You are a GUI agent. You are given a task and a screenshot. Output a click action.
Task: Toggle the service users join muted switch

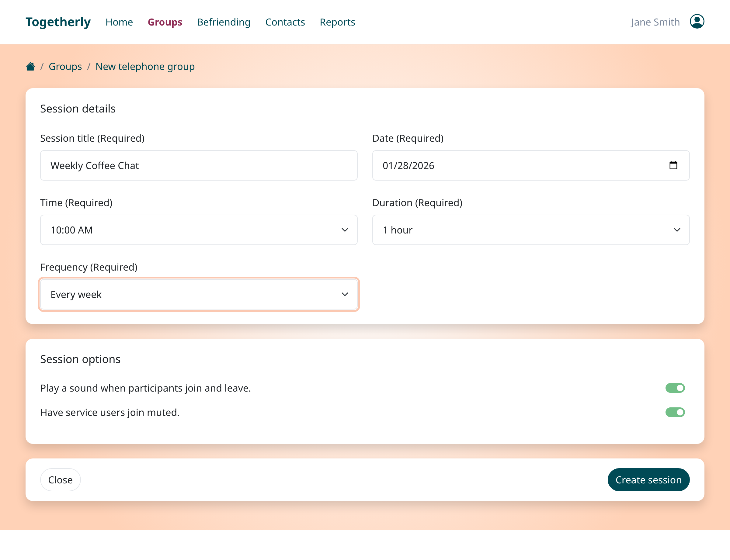point(675,412)
